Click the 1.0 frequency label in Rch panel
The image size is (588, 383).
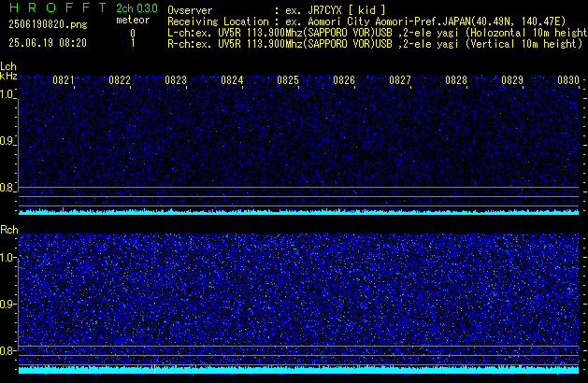(x=7, y=258)
